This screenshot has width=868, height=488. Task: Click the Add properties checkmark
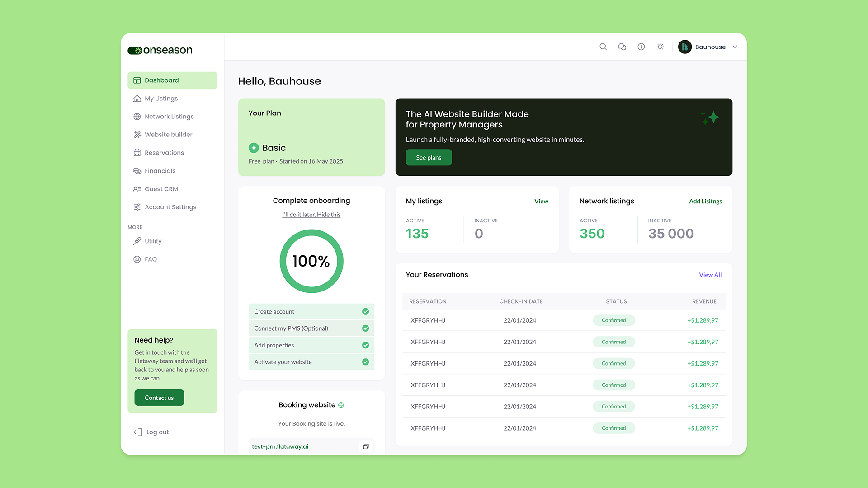pyautogui.click(x=365, y=345)
